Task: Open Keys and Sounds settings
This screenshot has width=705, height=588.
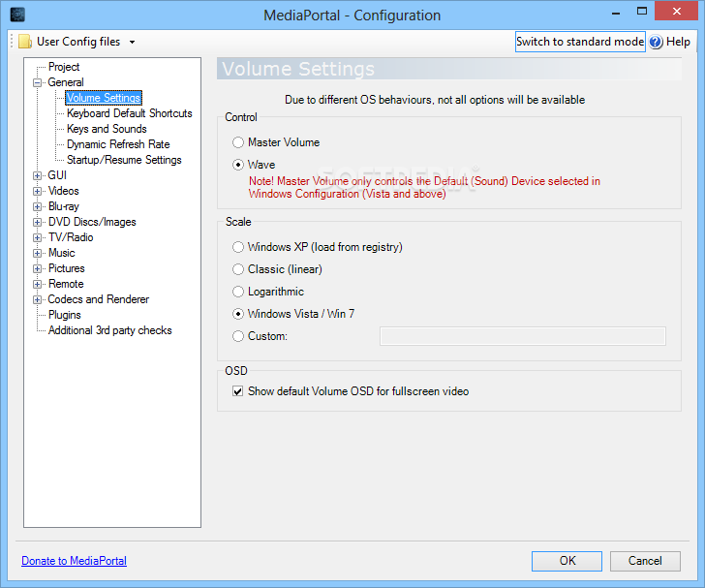Action: [x=107, y=129]
